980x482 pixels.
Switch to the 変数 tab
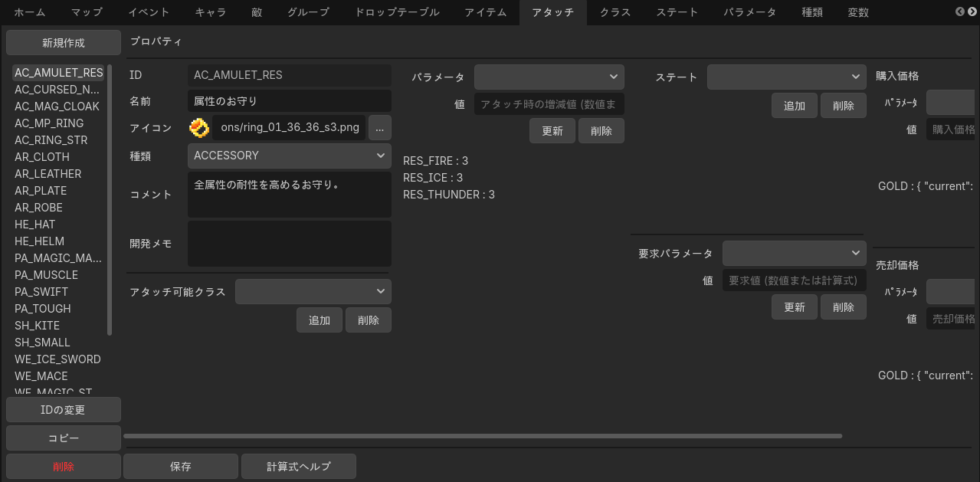point(858,12)
